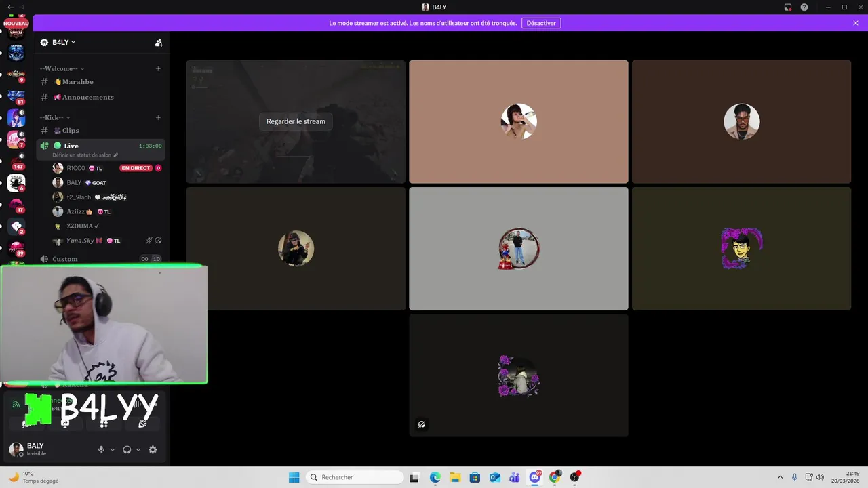Viewport: 868px width, 488px height.
Task: Select user Yuna.Sky in the voice list
Action: [106, 241]
